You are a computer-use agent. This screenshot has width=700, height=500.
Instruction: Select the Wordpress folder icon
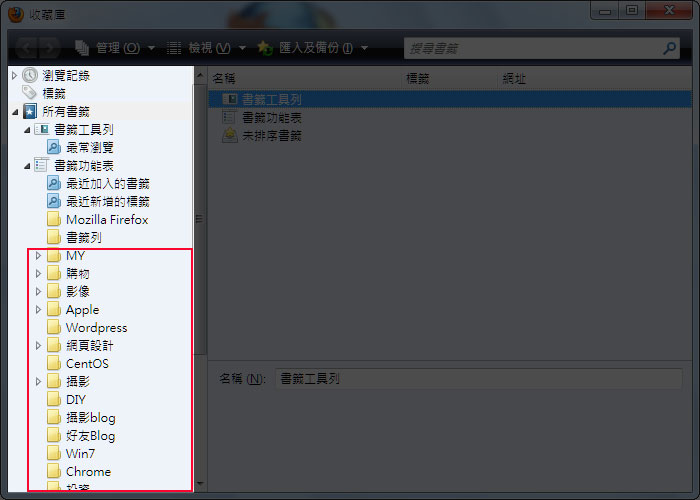click(54, 327)
